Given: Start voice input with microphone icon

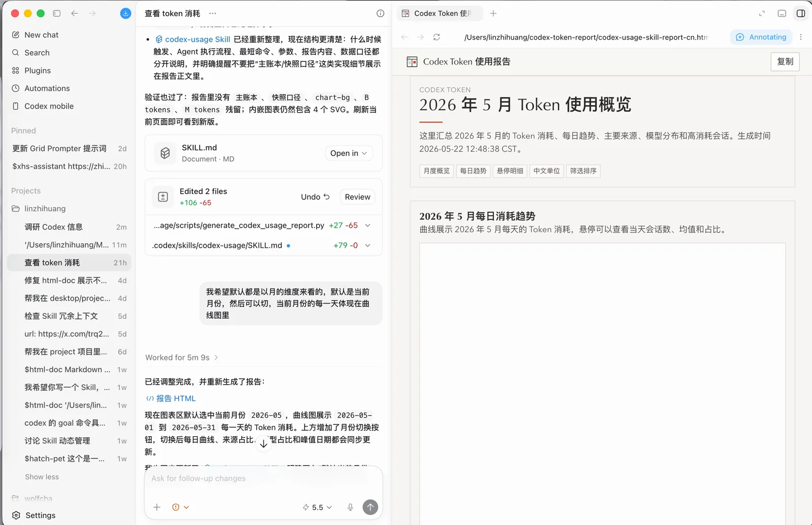Looking at the screenshot, I should (350, 507).
